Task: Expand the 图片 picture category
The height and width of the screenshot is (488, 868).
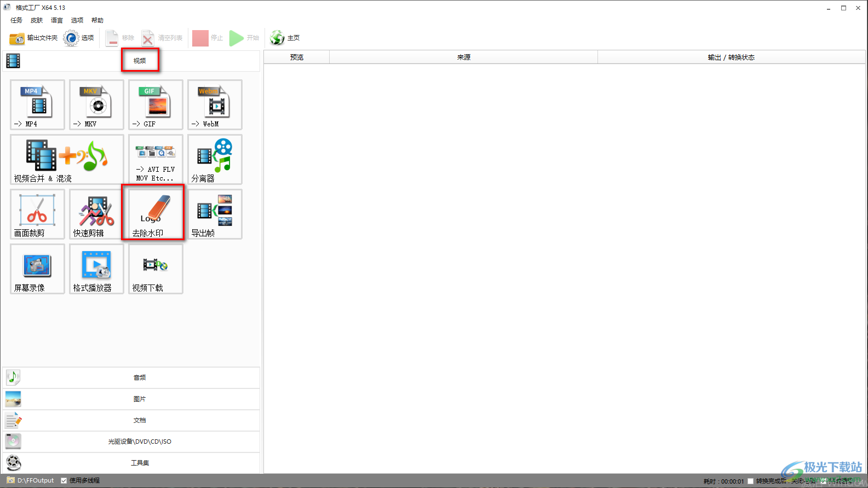Action: 131,399
